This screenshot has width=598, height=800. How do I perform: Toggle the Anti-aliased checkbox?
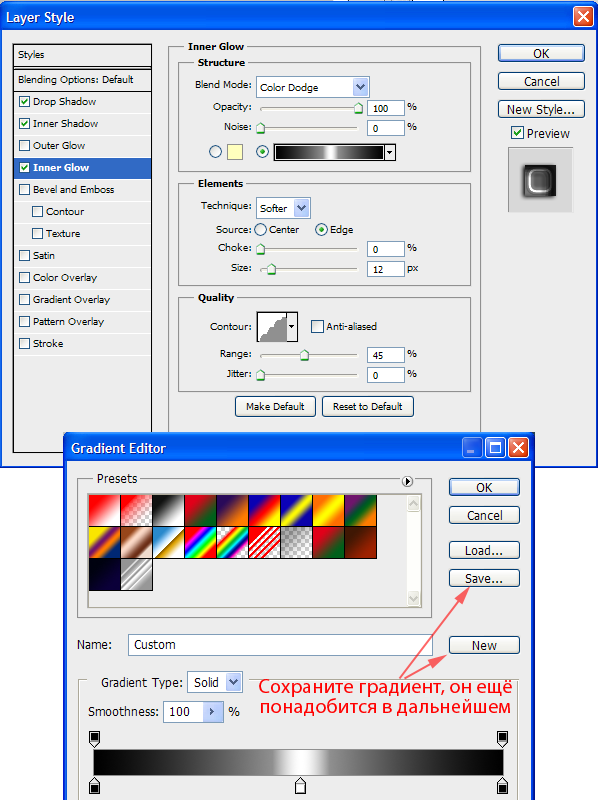(317, 327)
